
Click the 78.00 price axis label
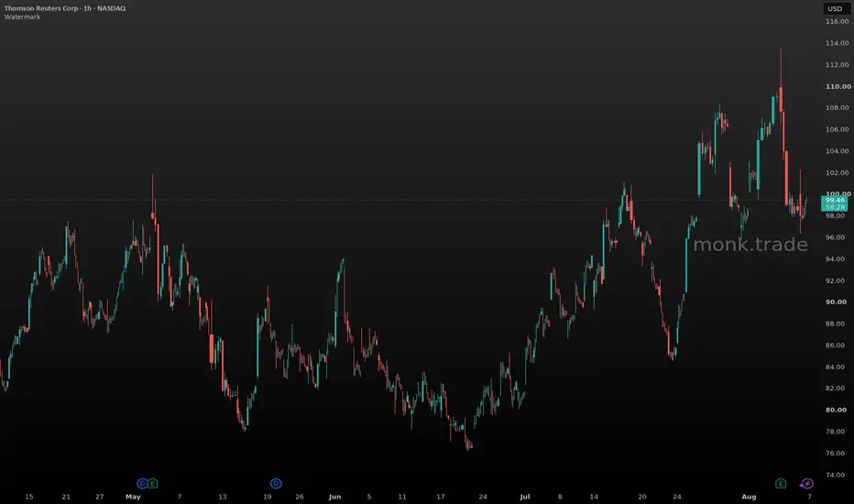click(x=835, y=432)
